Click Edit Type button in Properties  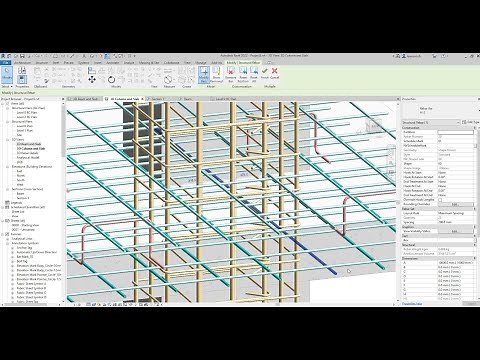point(470,123)
